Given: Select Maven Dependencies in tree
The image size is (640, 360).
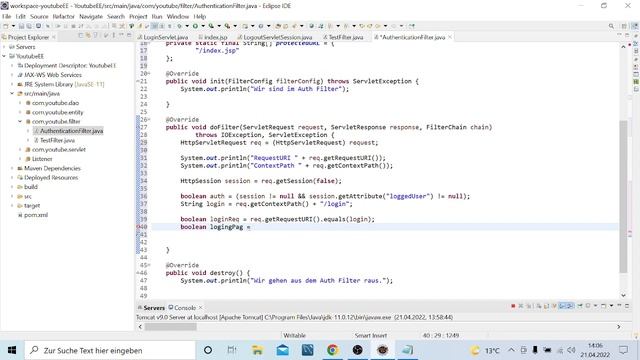Looking at the screenshot, I should [49, 168].
